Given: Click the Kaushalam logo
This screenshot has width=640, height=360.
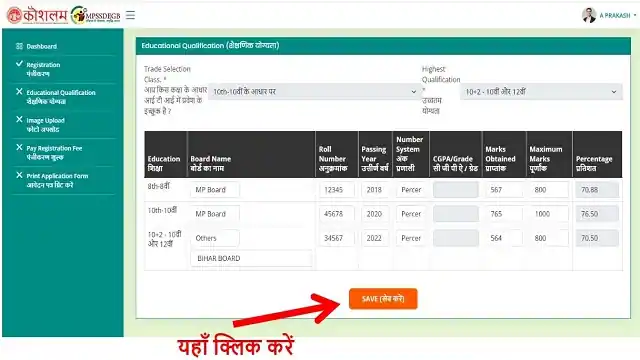Looking at the screenshot, I should pos(37,16).
